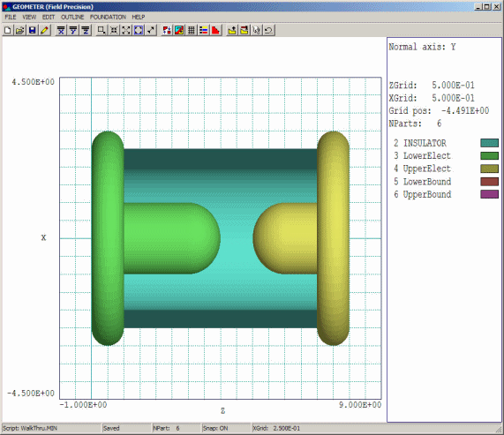504x435 pixels.
Task: Set normal axis X view icon
Action: pyautogui.click(x=61, y=31)
